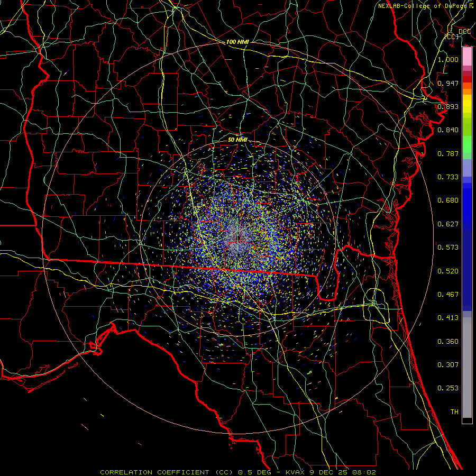The width and height of the screenshot is (476, 476).
Task: Click the 50 NMI range ring label
Action: click(237, 140)
